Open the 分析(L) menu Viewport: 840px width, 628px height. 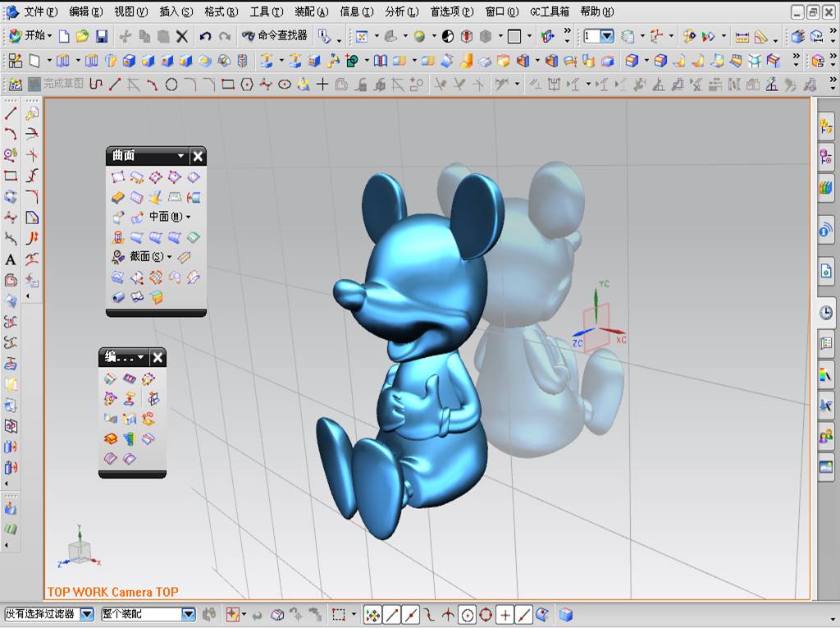(x=401, y=11)
